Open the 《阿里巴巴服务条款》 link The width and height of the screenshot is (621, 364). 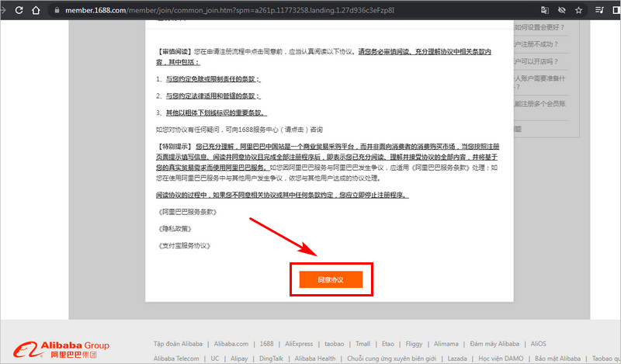186,212
